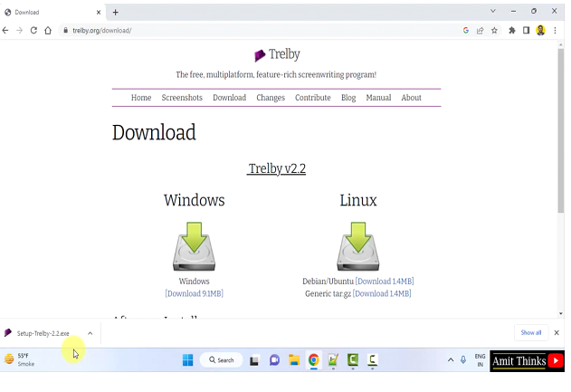The height and width of the screenshot is (392, 571).
Task: Go to the Home menu item
Action: click(x=141, y=98)
